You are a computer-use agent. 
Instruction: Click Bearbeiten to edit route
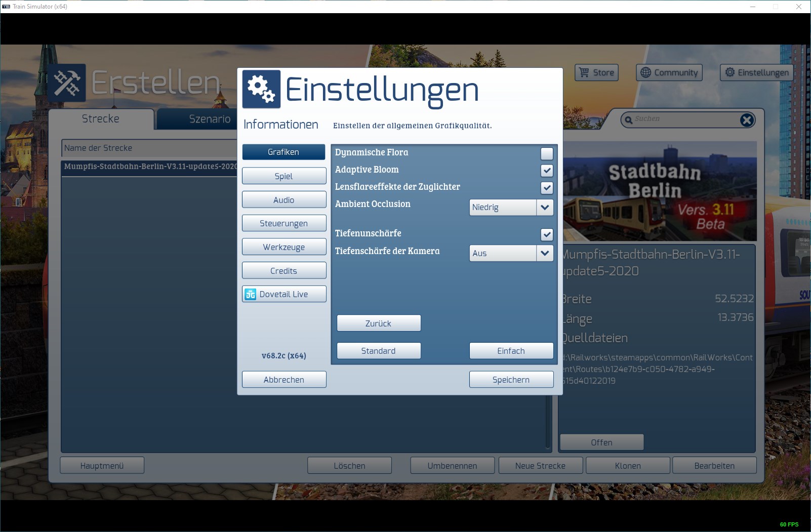pos(715,466)
